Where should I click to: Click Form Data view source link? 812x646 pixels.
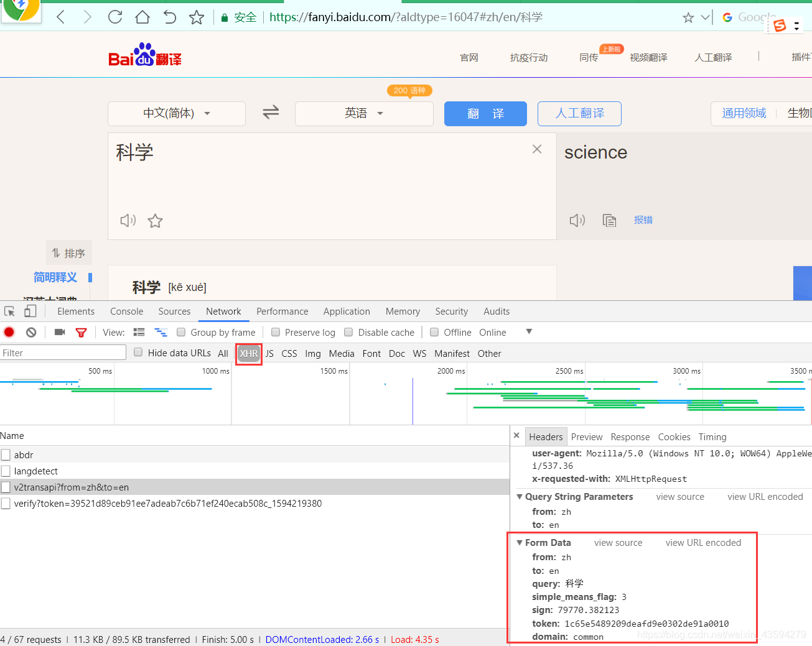pyautogui.click(x=618, y=543)
